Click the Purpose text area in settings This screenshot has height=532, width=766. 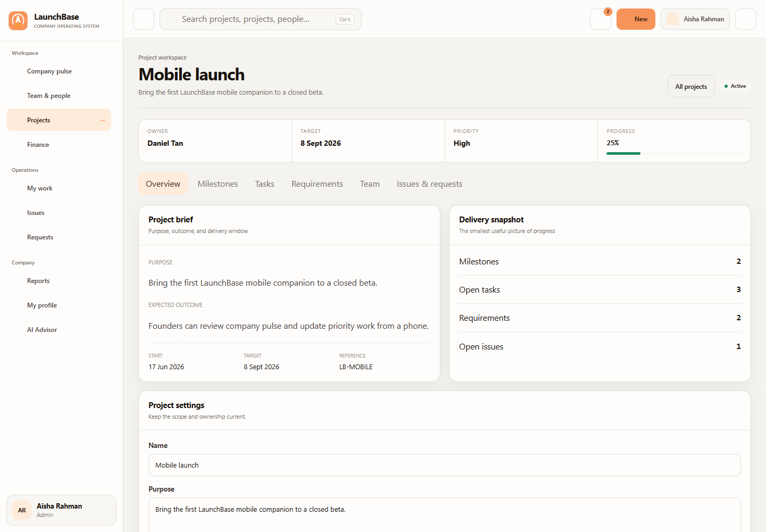pos(445,514)
